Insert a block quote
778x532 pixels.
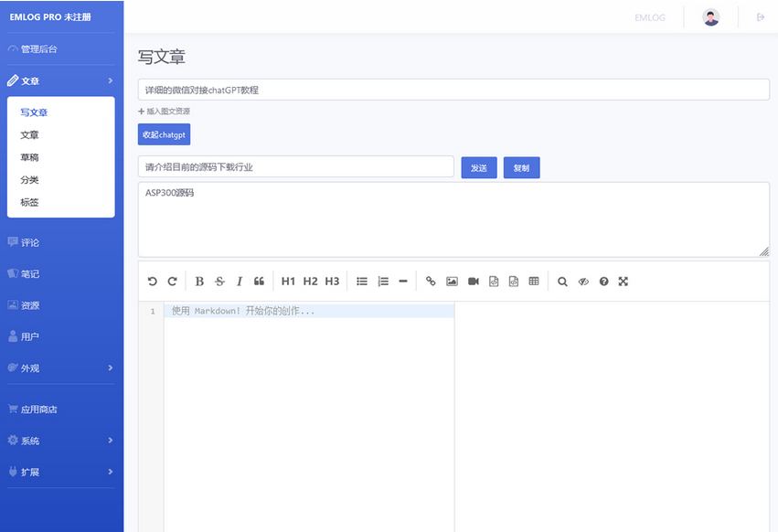point(259,282)
